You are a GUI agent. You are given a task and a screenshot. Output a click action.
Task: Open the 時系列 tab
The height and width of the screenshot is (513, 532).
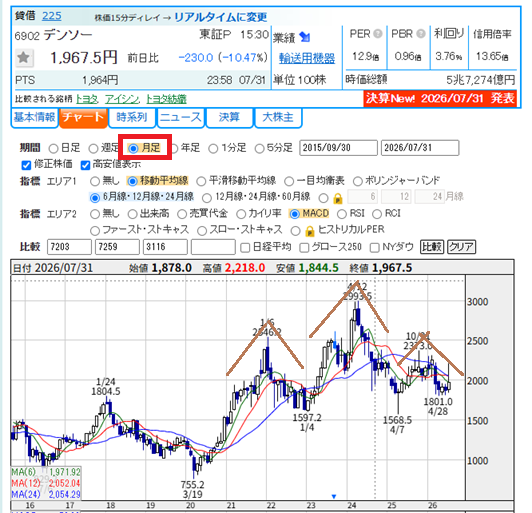[x=132, y=117]
